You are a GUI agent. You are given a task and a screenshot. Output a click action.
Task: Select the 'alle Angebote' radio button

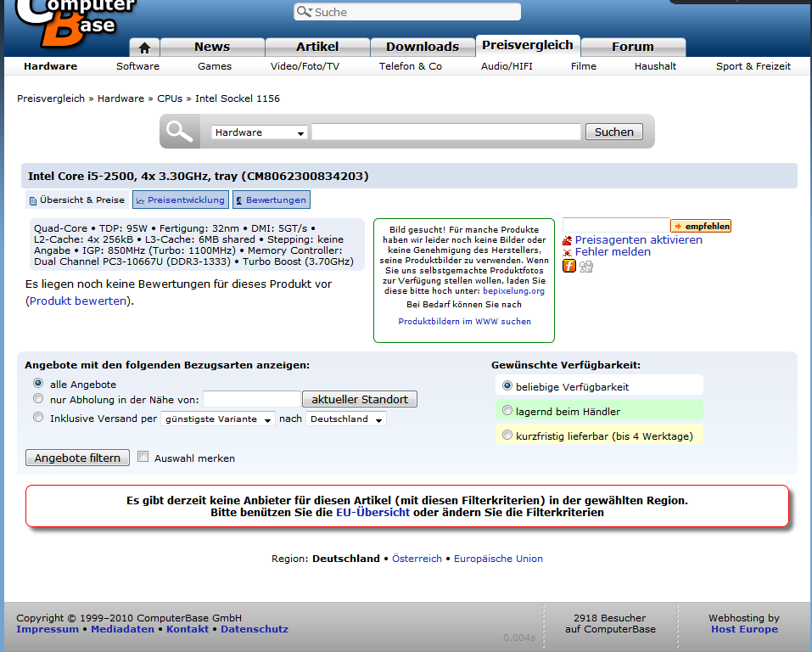tap(38, 383)
